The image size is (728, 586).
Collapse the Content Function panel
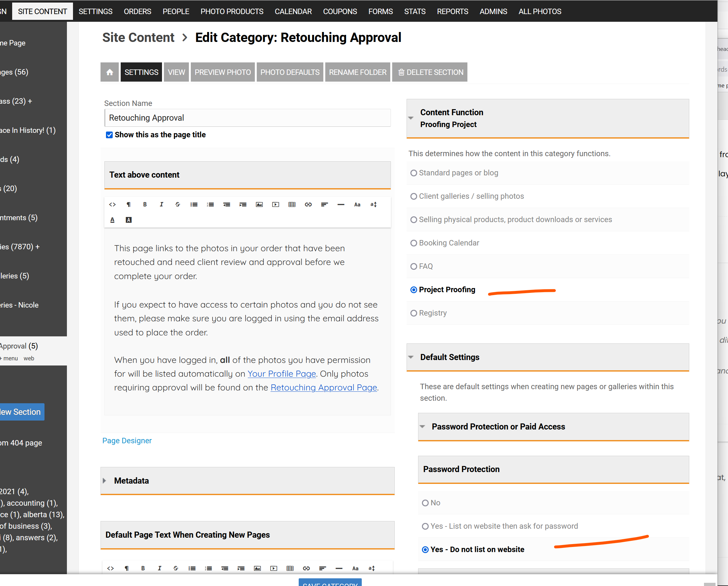click(x=411, y=118)
